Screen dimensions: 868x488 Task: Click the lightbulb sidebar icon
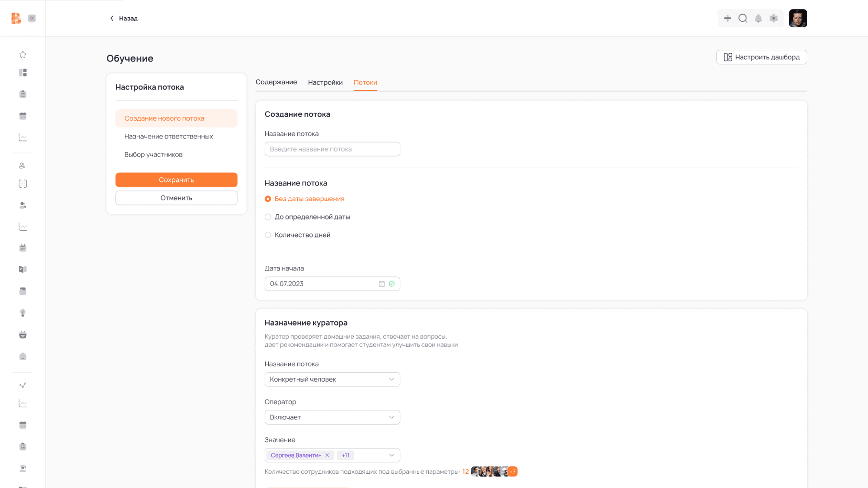tap(23, 313)
